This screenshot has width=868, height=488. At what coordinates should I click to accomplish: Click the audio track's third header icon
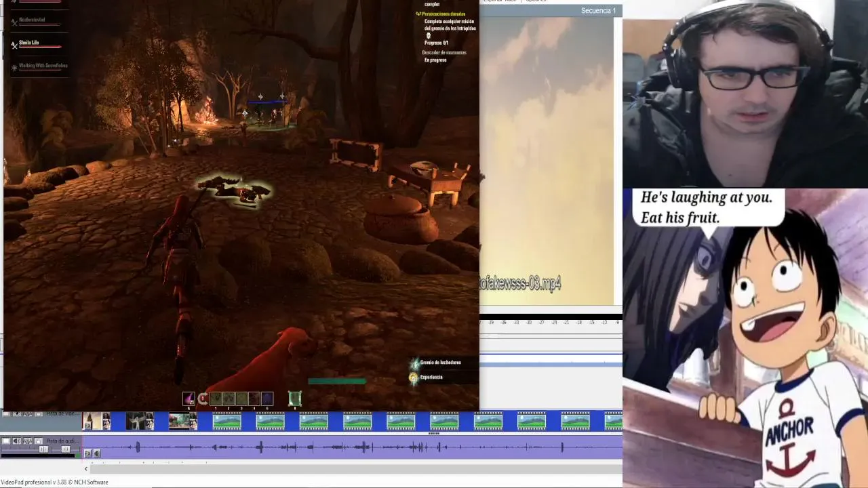click(x=28, y=441)
